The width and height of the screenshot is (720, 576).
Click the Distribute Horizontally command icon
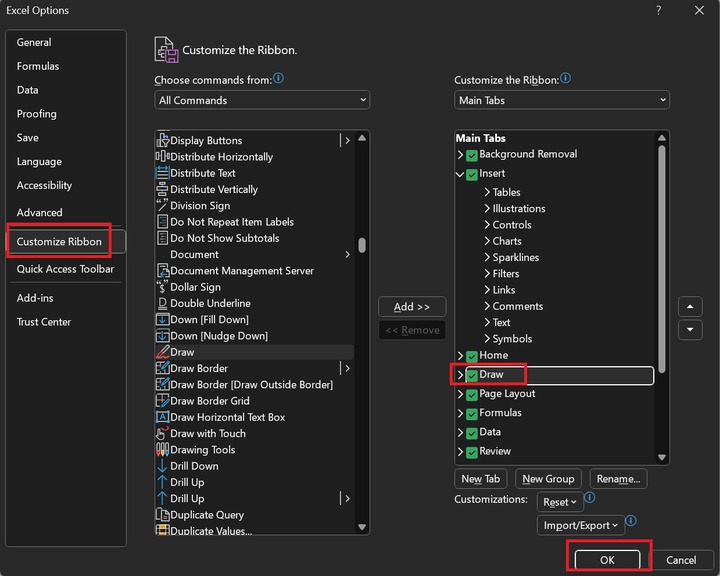(x=162, y=157)
